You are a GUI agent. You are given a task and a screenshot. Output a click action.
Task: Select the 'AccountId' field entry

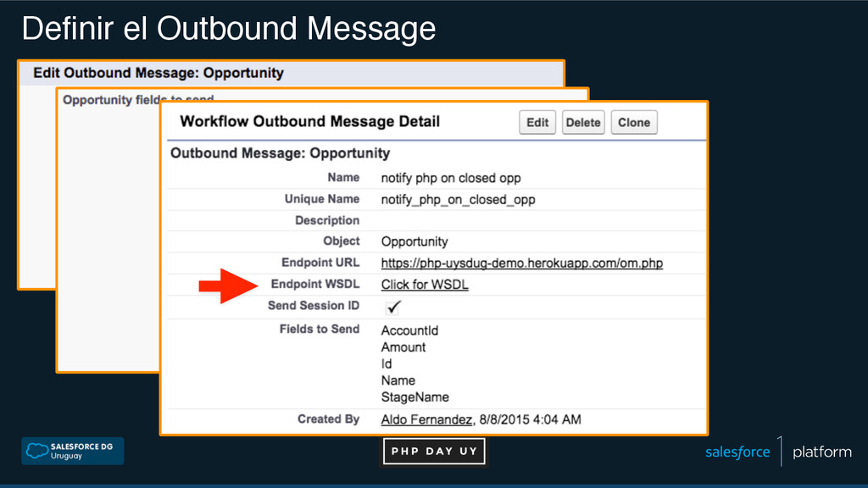409,330
